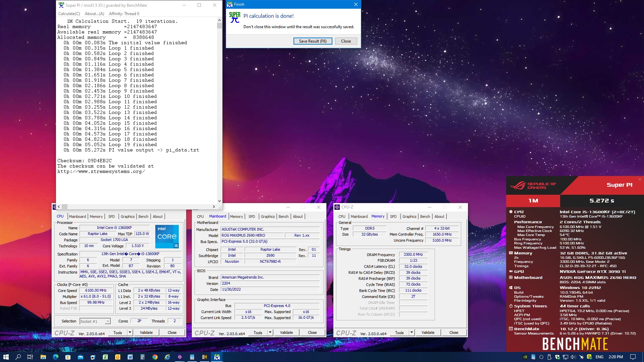Switch to CPU tab in Memory CPU-Z window
This screenshot has width=644, height=362.
(342, 217)
